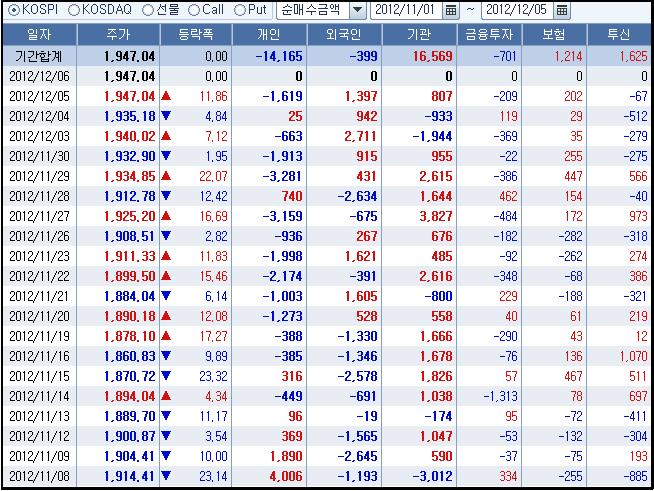This screenshot has height=491, width=654.
Task: Select the 기관 value -3,012 cell
Action: (x=433, y=476)
